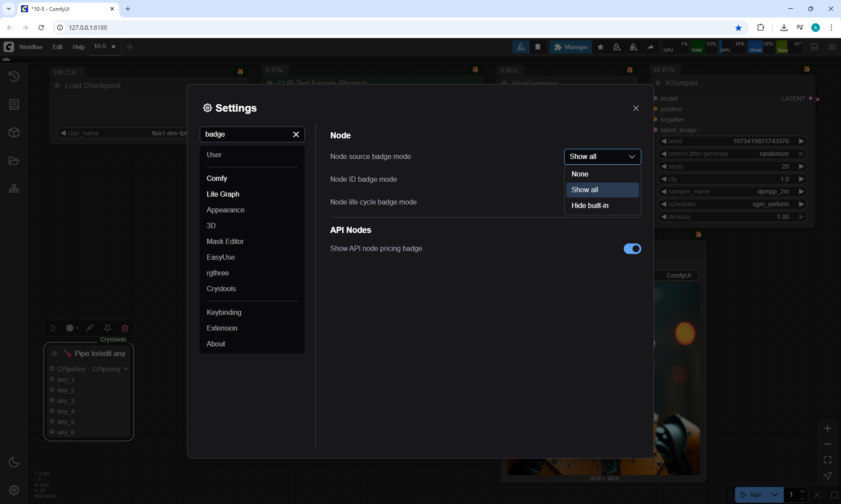The image size is (841, 504).
Task: Click the settings search input field
Action: click(245, 134)
